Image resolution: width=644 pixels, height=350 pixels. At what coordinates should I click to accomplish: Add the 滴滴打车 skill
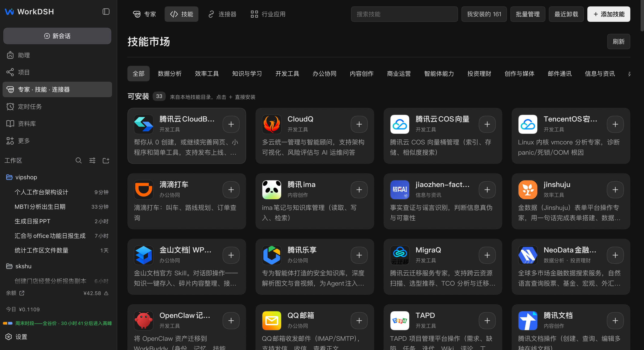tap(231, 190)
